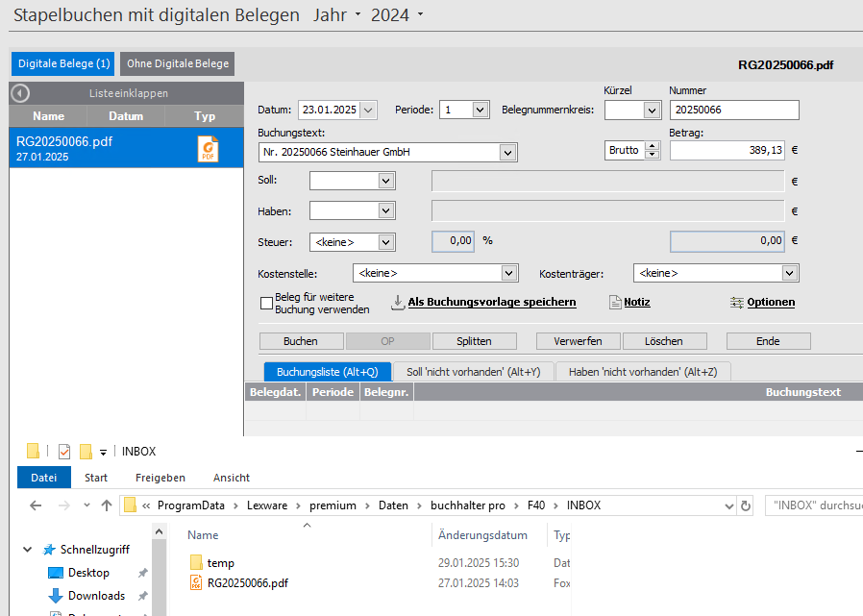Open the Kostenträger dropdown
The width and height of the screenshot is (863, 616).
pos(790,273)
